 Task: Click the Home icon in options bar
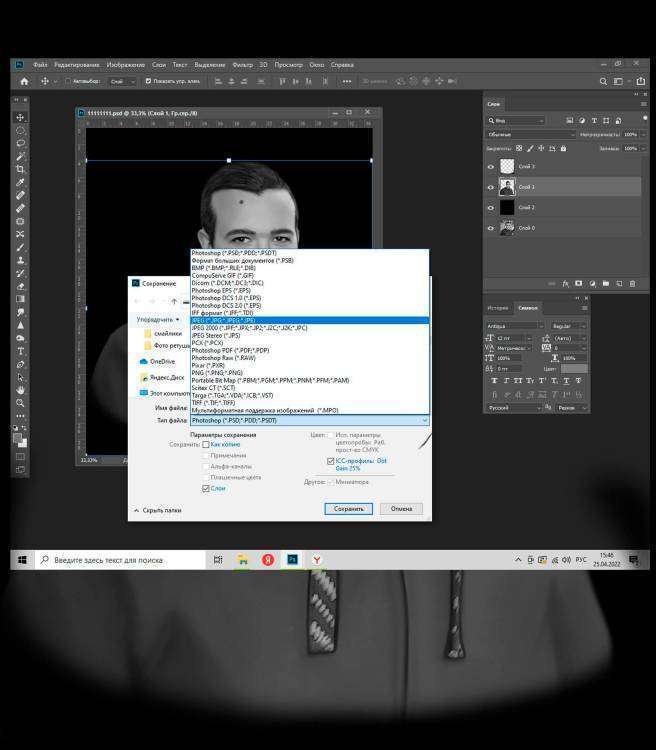tap(24, 81)
